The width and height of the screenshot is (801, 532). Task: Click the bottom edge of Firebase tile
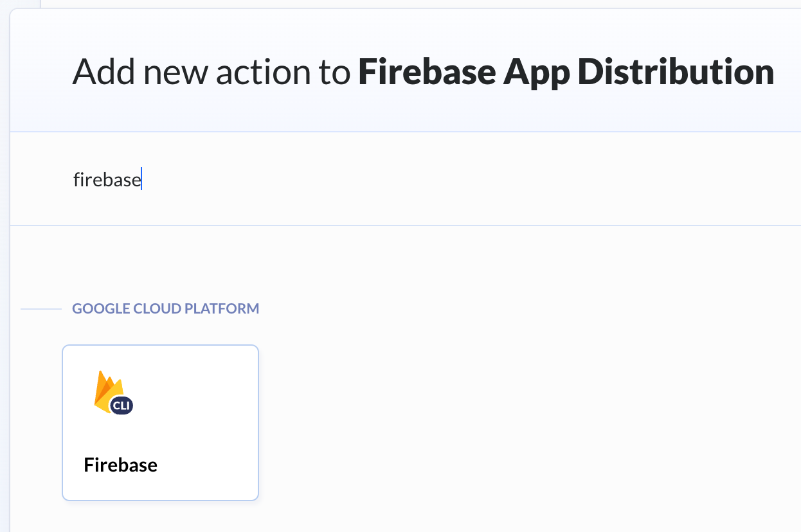[x=160, y=499]
